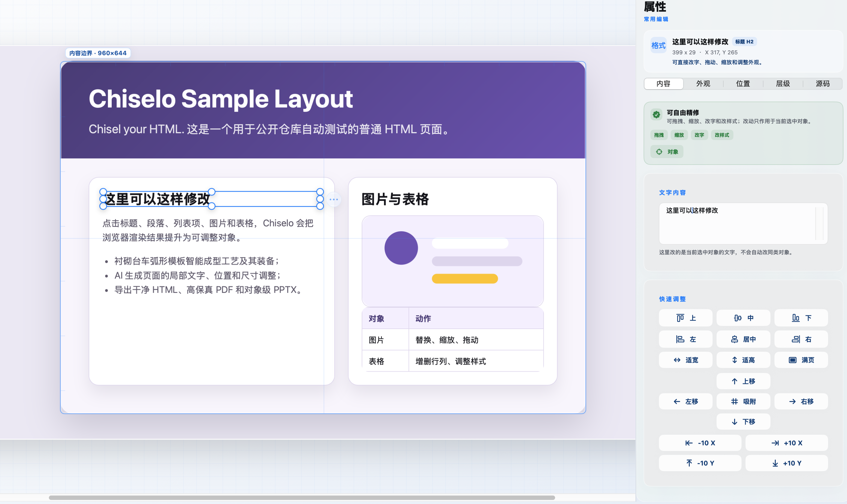
Task: Click the green shield check icon
Action: [x=656, y=114]
